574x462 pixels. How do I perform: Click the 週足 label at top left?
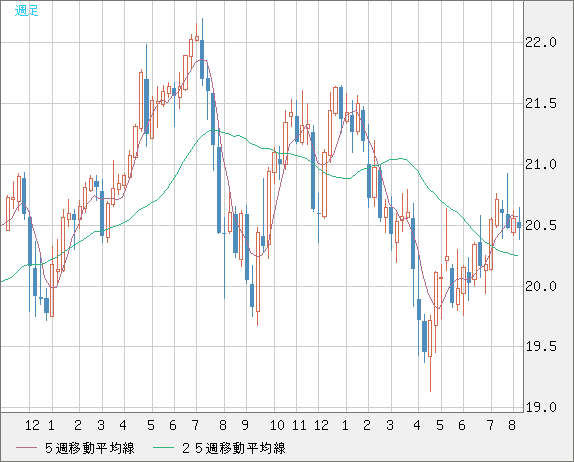click(x=26, y=11)
